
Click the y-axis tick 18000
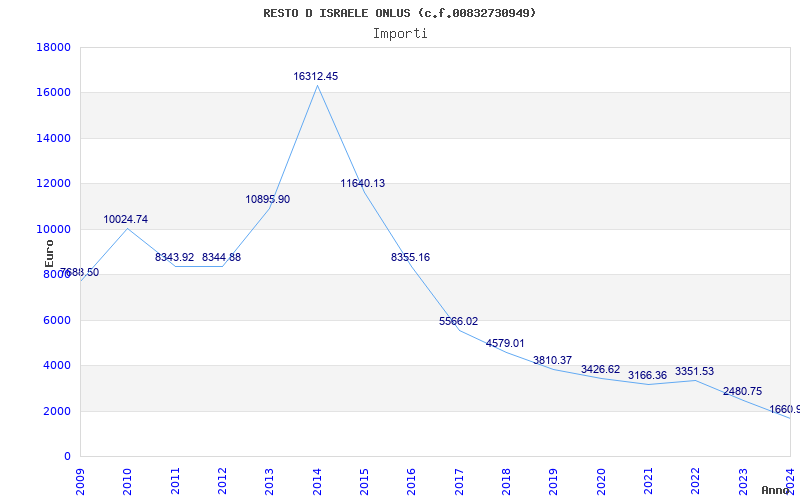(54, 47)
